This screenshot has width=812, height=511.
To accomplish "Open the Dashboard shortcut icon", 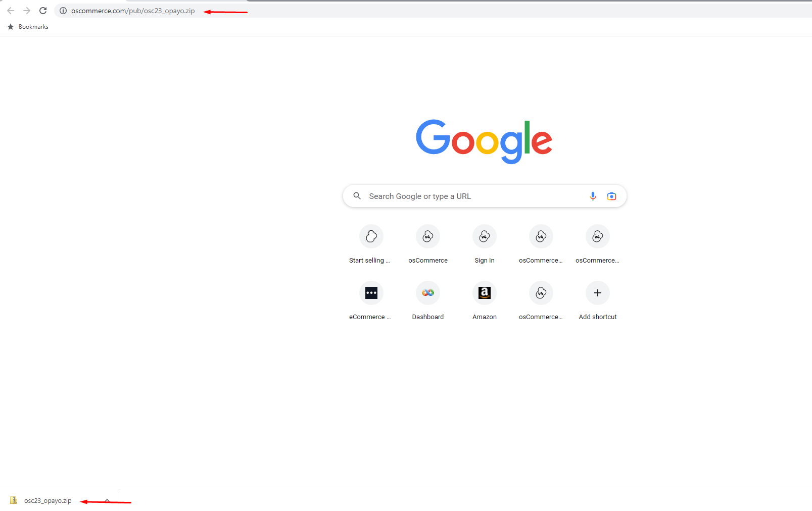I will (x=428, y=293).
